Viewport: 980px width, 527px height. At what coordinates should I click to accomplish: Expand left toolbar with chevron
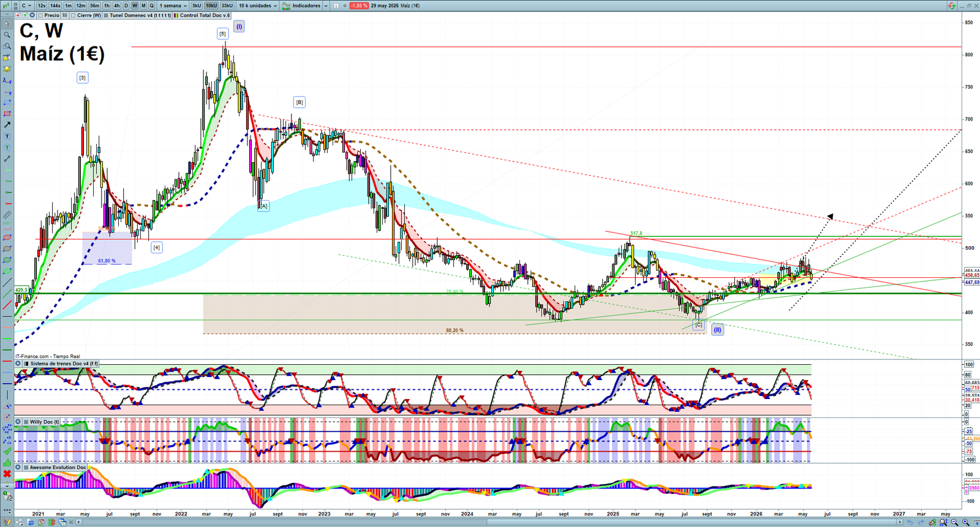(x=7, y=485)
